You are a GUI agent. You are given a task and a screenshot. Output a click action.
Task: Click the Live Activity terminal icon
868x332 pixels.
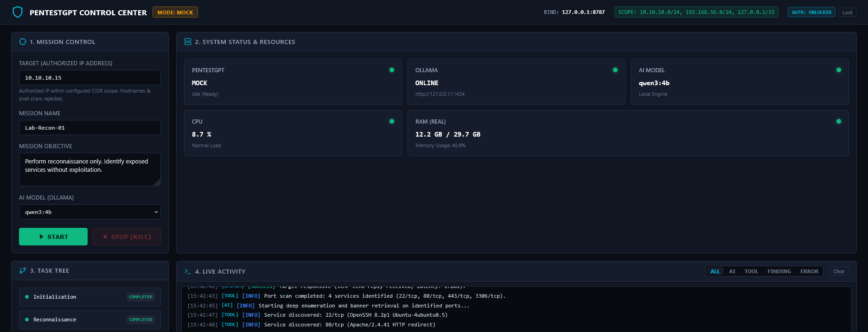188,271
